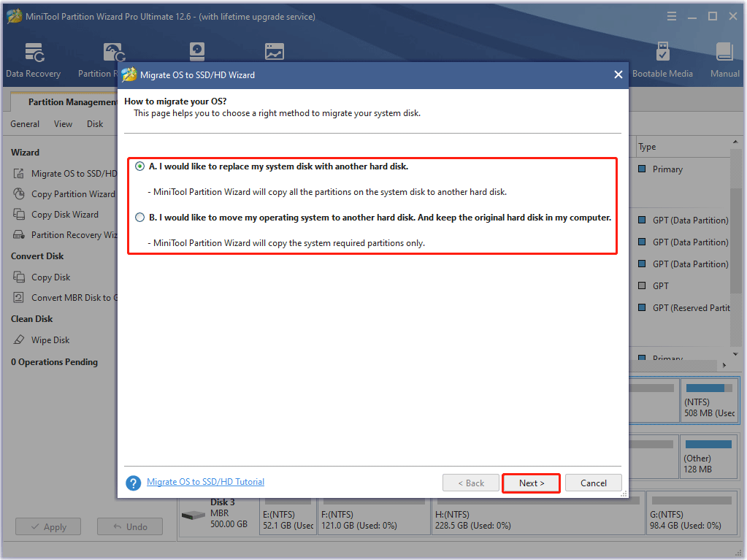Open the Migrate OS to SSD/HD Tutorial link
This screenshot has width=747, height=560.
point(205,482)
